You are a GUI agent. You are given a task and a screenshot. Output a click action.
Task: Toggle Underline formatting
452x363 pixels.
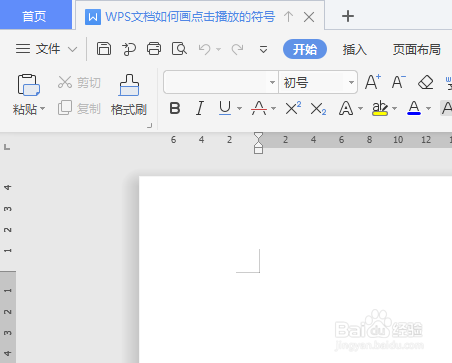pos(225,108)
